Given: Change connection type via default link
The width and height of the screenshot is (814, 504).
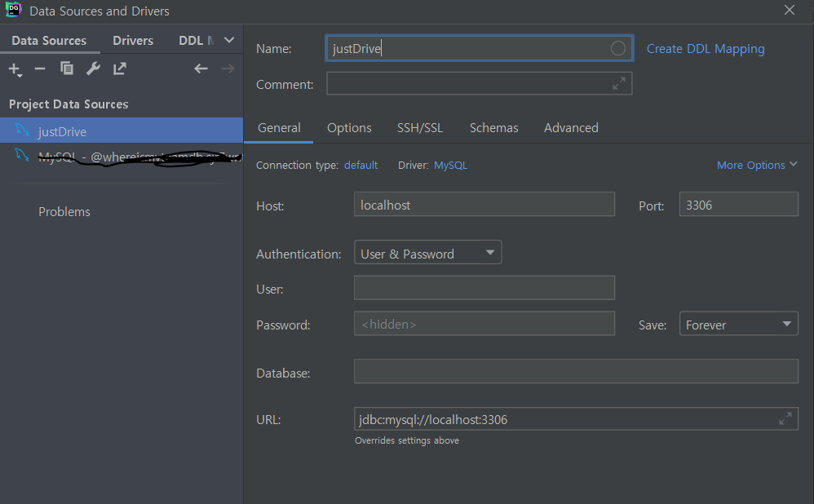Looking at the screenshot, I should tap(361, 165).
